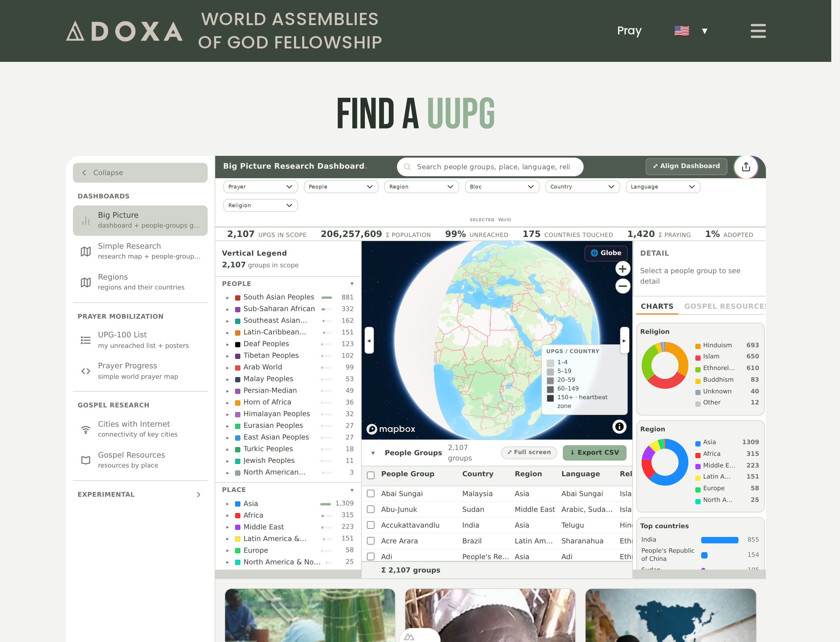Click the search magnifier icon
840x642 pixels.
407,167
